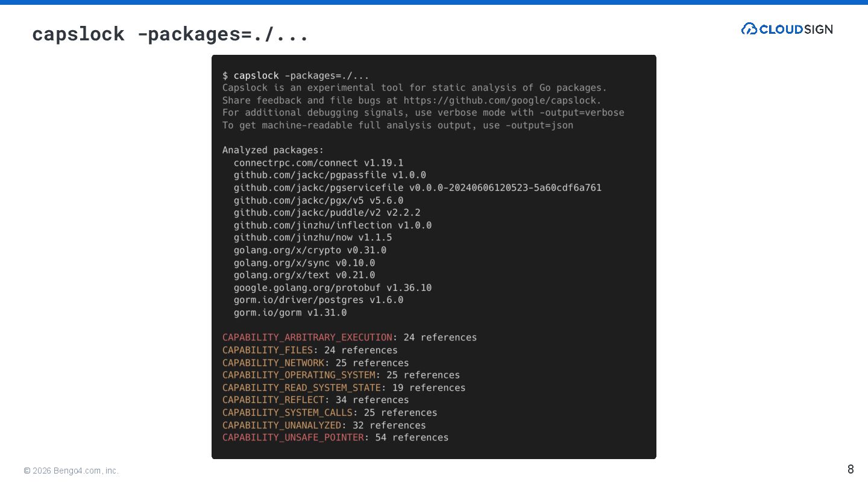Click CAPABILITY_NETWORK capability label
This screenshot has width=868, height=488.
pyautogui.click(x=273, y=363)
